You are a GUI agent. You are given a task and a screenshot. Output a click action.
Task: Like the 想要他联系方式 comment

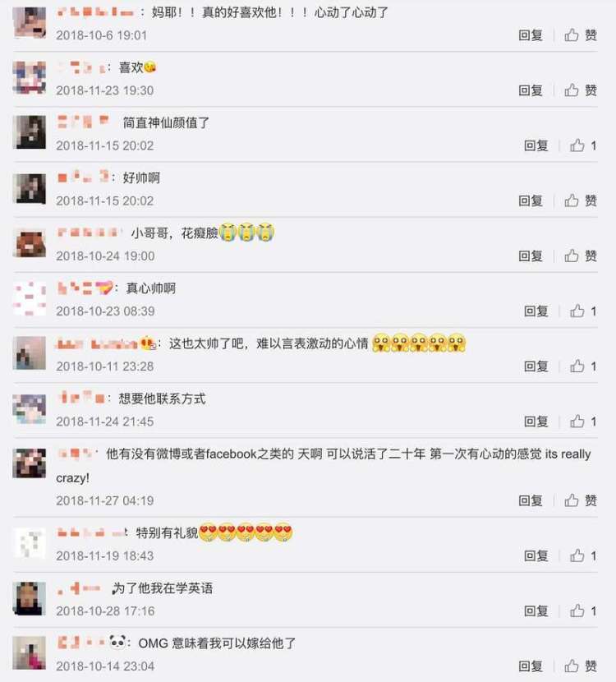tap(583, 421)
